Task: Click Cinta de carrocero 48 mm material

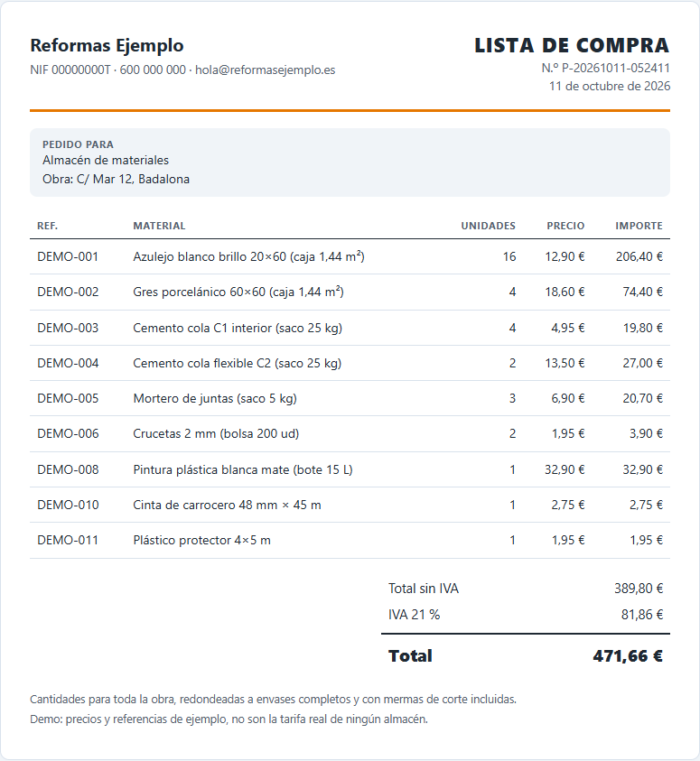Action: click(x=228, y=506)
